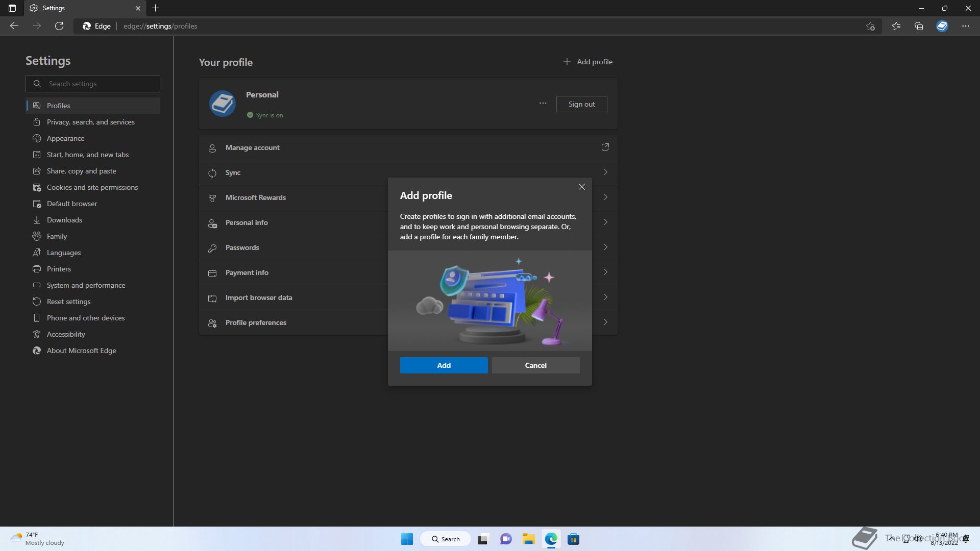Open About Microsoft Edge page
Image resolution: width=980 pixels, height=551 pixels.
coord(93,350)
